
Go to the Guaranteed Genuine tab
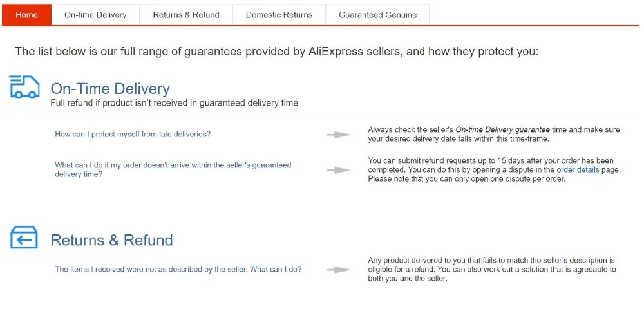377,15
